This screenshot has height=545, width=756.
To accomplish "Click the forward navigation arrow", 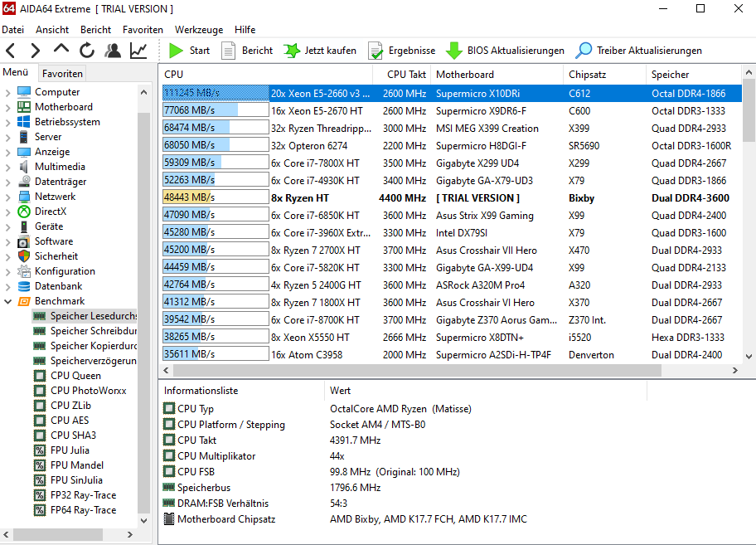I will [35, 50].
